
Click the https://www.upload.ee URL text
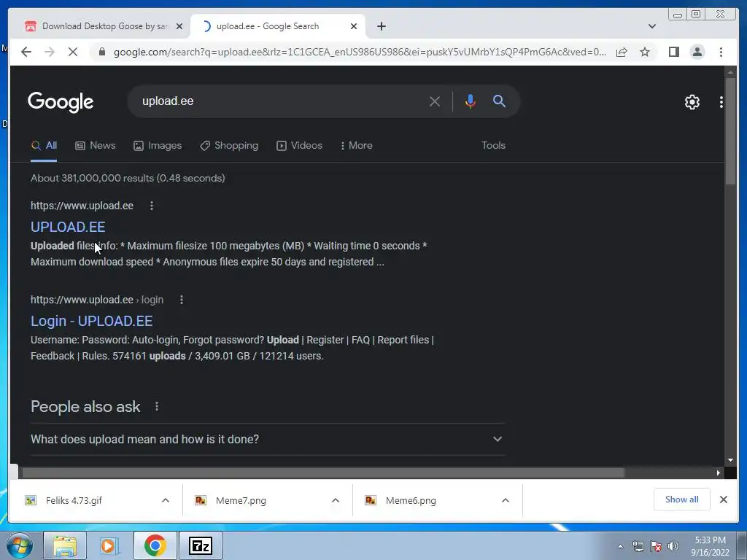pyautogui.click(x=82, y=206)
